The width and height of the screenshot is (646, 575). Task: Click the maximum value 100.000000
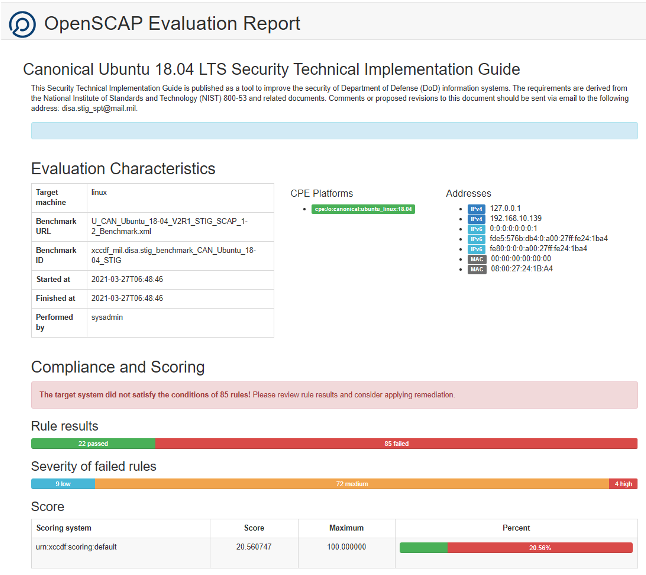346,547
